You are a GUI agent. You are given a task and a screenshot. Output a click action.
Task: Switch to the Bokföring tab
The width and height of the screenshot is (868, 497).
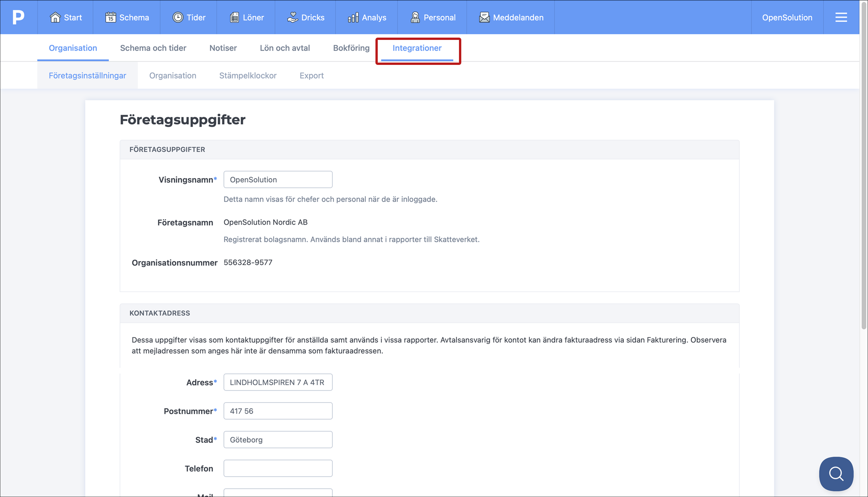[x=351, y=48]
